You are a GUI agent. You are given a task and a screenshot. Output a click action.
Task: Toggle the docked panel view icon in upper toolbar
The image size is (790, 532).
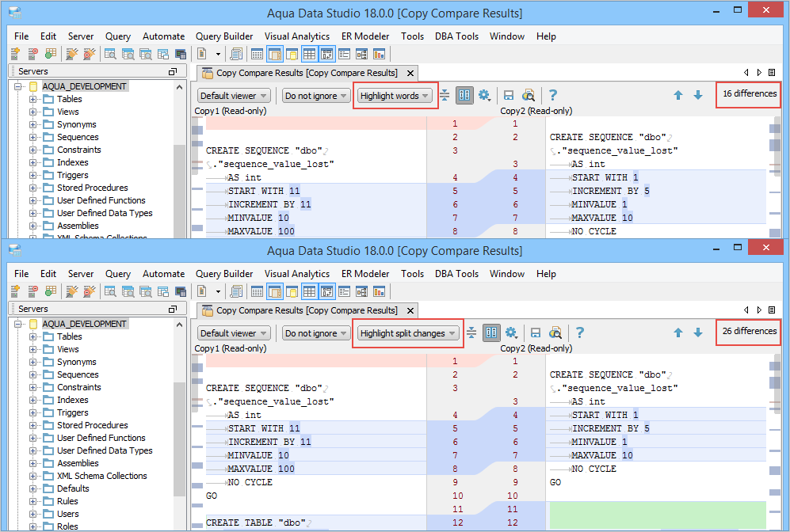point(275,54)
